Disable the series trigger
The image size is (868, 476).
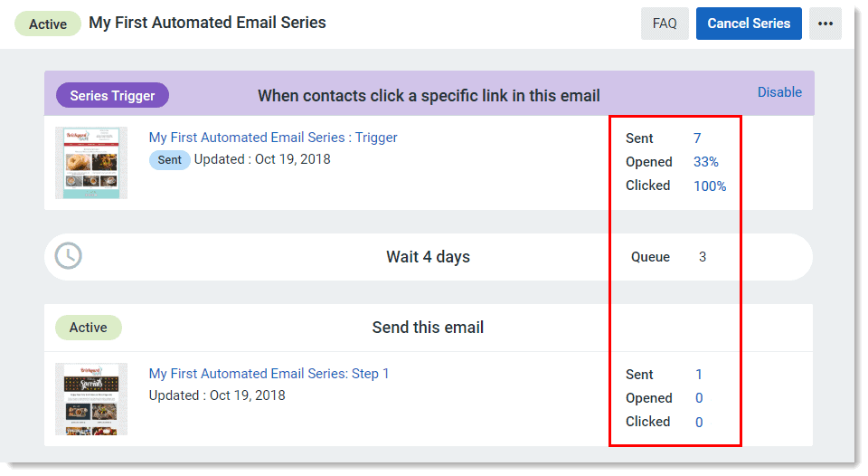(779, 91)
